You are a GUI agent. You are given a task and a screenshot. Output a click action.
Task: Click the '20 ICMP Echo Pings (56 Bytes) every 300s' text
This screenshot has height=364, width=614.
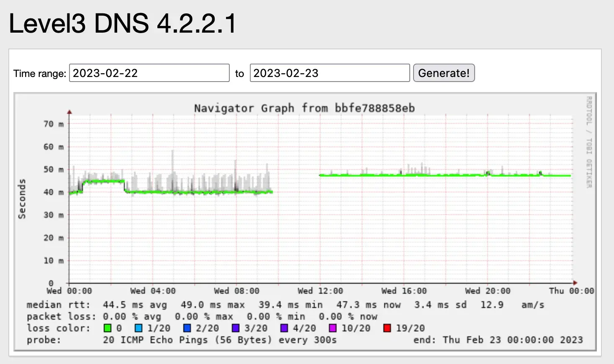point(220,340)
